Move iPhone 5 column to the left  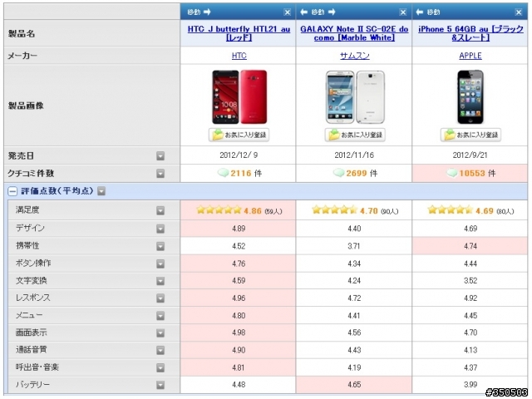pyautogui.click(x=420, y=12)
